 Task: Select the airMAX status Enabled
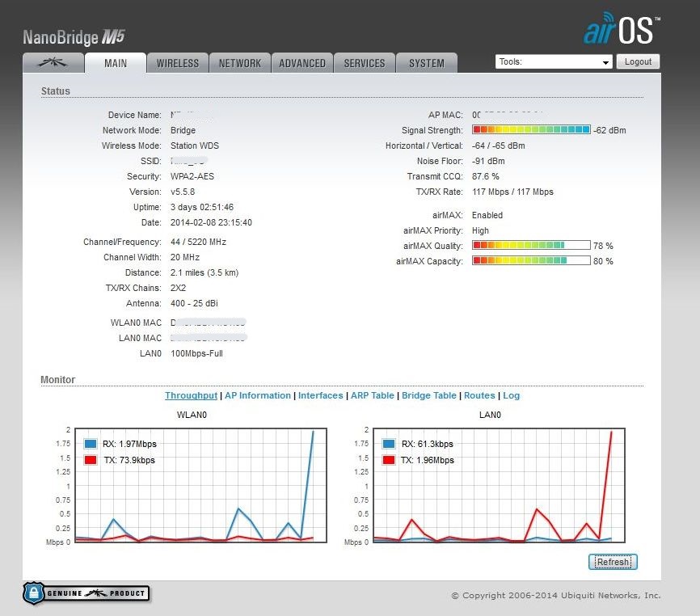(x=487, y=215)
